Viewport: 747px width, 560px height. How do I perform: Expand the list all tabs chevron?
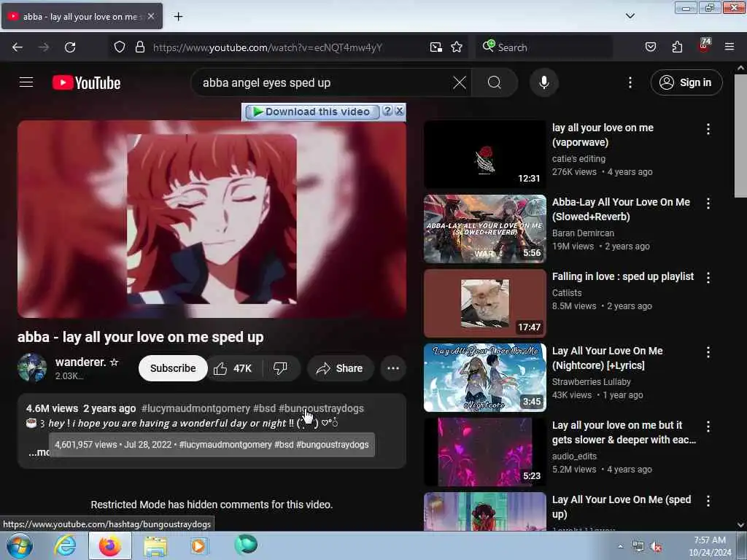[630, 16]
